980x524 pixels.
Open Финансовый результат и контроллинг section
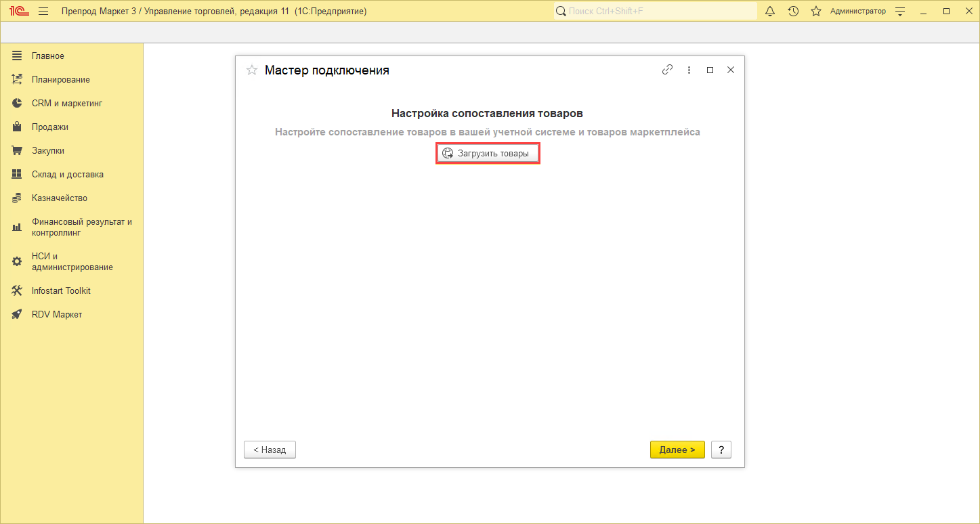(72, 227)
